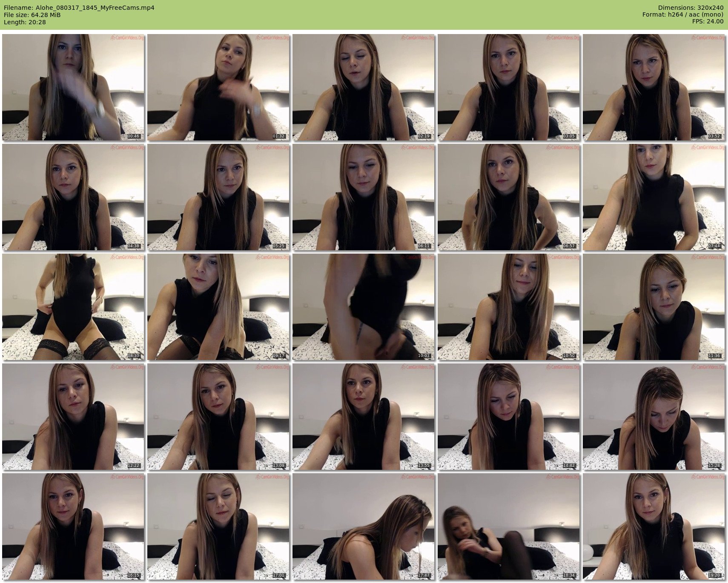Click the thumbnail labeled 14:42
This screenshot has height=583, width=728.
(x=509, y=417)
